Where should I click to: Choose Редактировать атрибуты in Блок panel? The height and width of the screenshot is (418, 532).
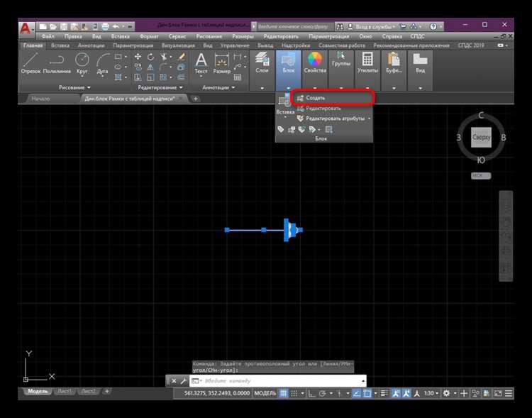[331, 119]
